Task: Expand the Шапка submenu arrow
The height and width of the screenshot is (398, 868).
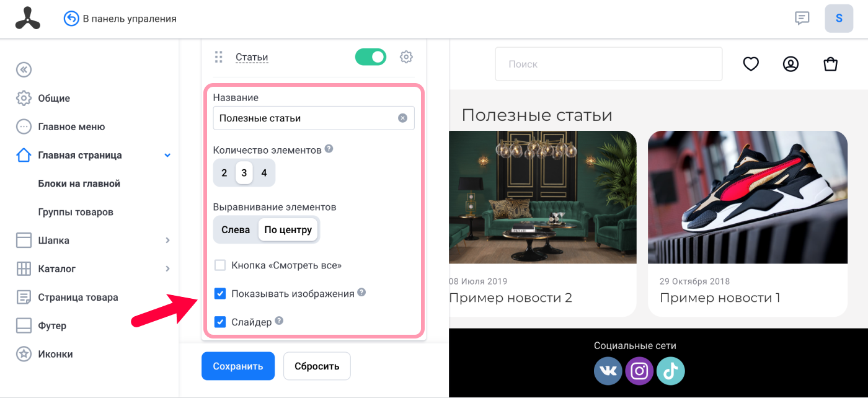Action: tap(167, 241)
